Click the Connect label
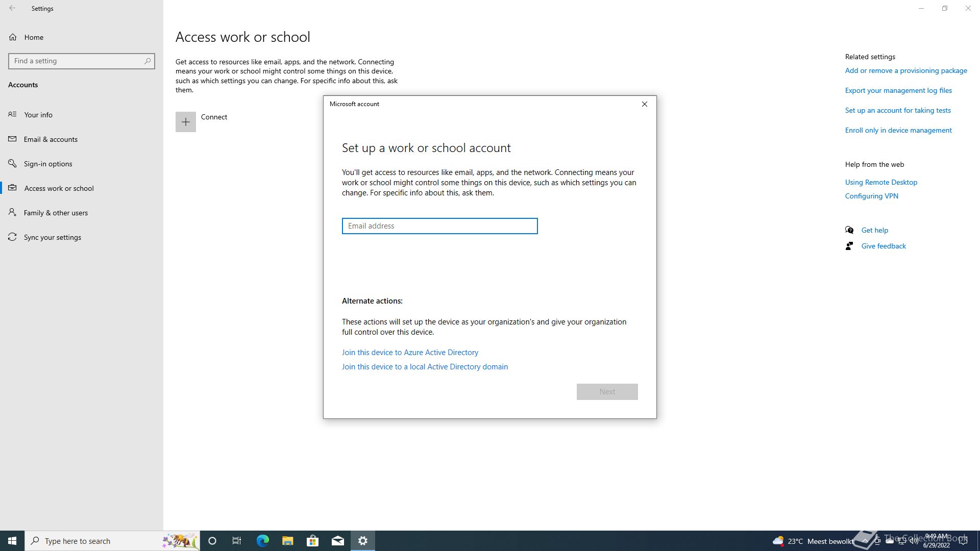Image resolution: width=980 pixels, height=551 pixels. (214, 117)
